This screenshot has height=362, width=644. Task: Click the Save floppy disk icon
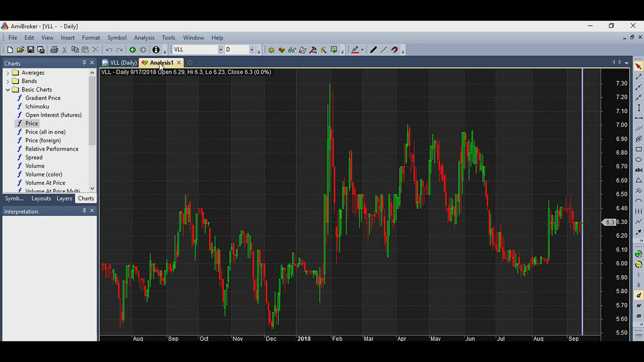coord(31,50)
